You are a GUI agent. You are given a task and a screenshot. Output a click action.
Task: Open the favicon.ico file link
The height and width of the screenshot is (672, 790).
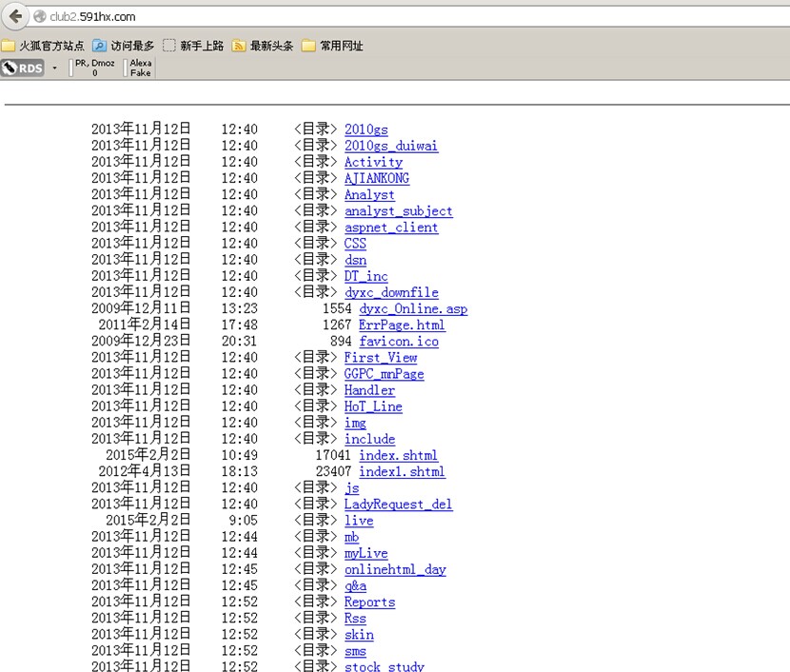click(399, 341)
